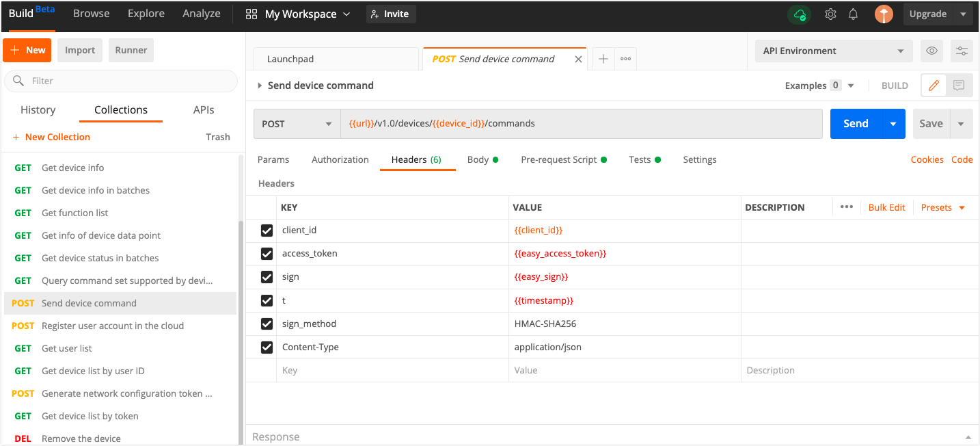This screenshot has height=446, width=980.
Task: Click the Upgrade button
Action: [x=928, y=14]
